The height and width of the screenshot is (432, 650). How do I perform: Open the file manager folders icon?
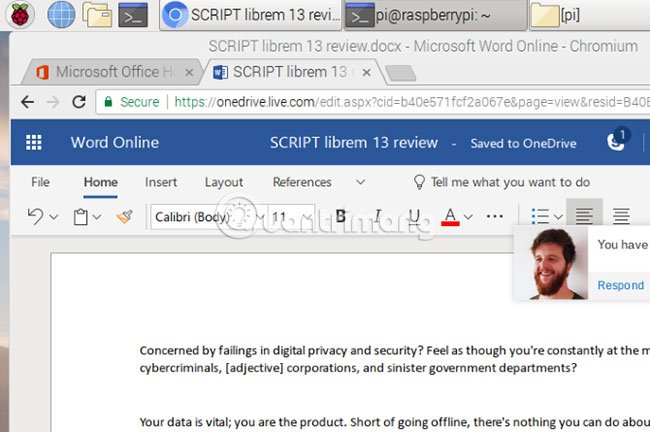[x=97, y=15]
